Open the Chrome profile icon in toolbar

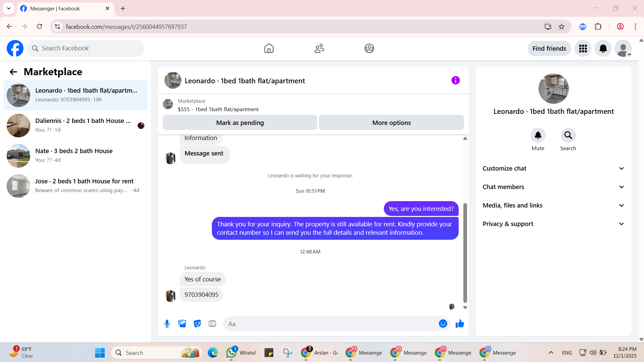pos(620,27)
